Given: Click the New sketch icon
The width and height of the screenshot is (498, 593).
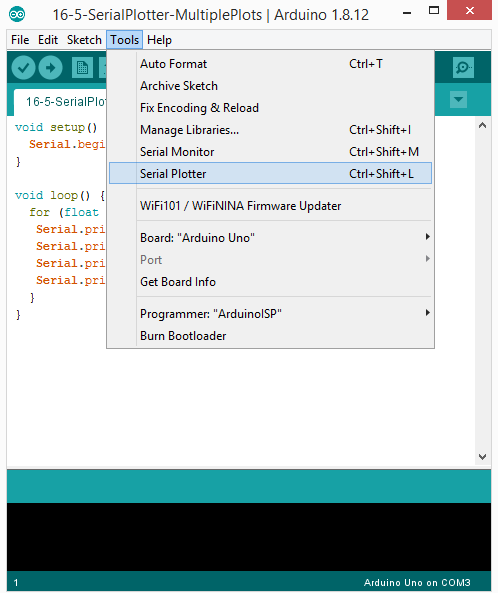Looking at the screenshot, I should click(82, 68).
